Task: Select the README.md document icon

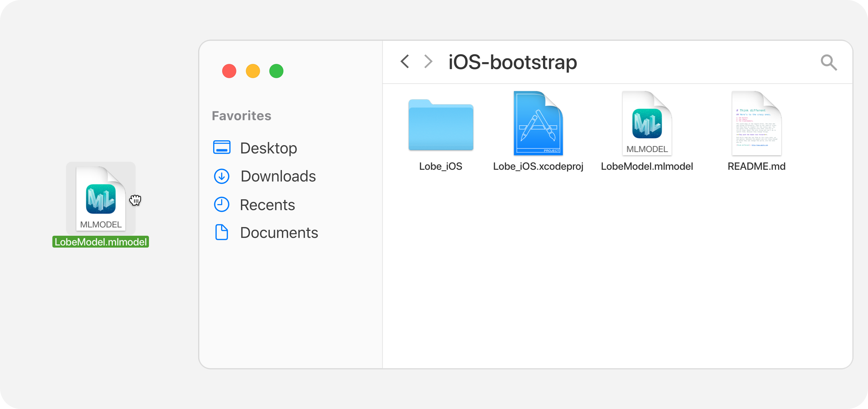Action: [x=757, y=123]
